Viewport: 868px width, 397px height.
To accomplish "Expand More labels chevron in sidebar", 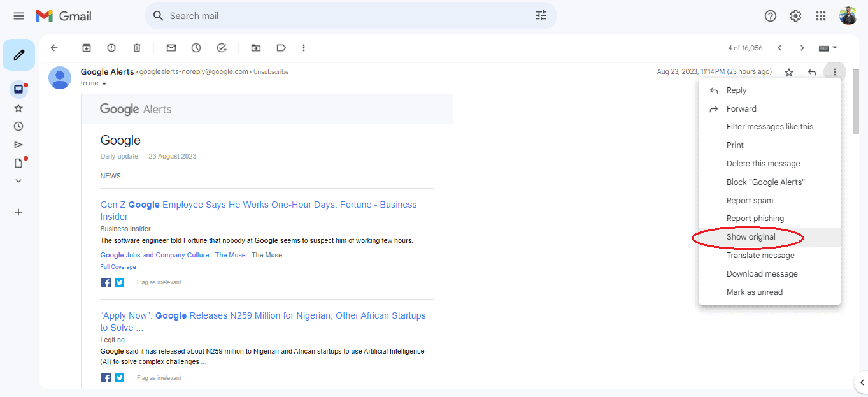I will [18, 181].
